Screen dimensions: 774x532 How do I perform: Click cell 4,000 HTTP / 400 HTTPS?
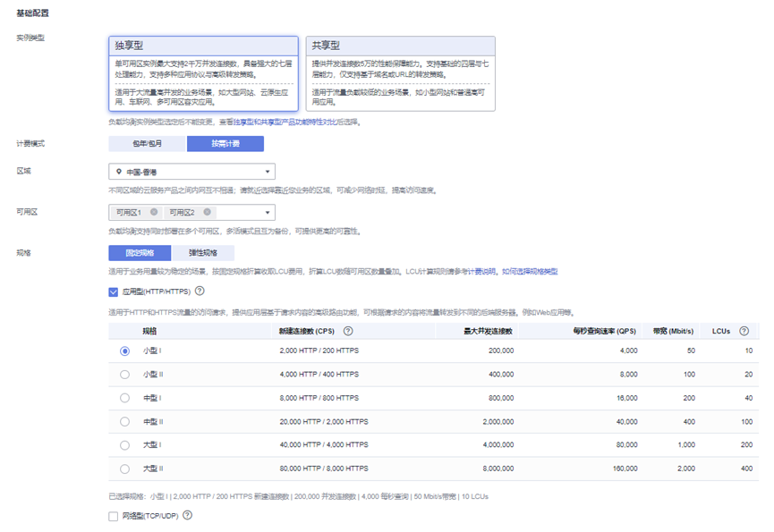pyautogui.click(x=319, y=375)
